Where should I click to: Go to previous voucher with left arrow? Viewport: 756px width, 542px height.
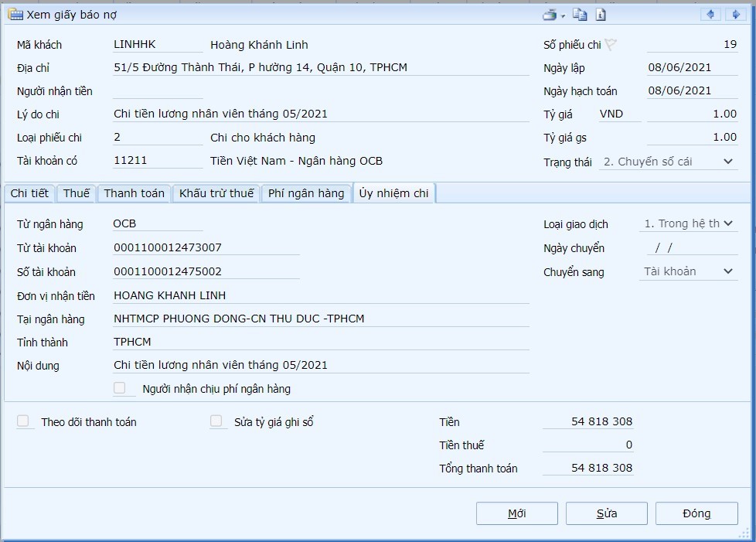(710, 15)
